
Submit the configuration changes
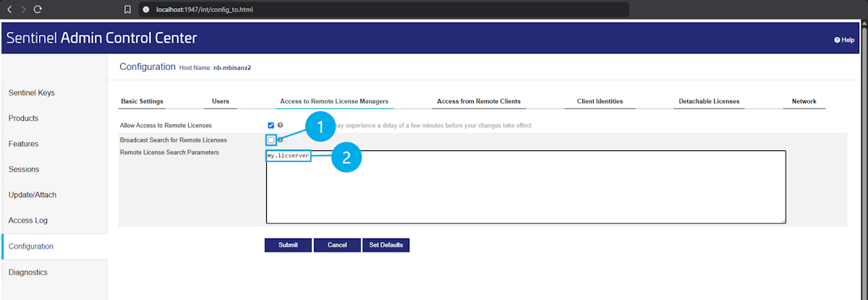tap(288, 245)
